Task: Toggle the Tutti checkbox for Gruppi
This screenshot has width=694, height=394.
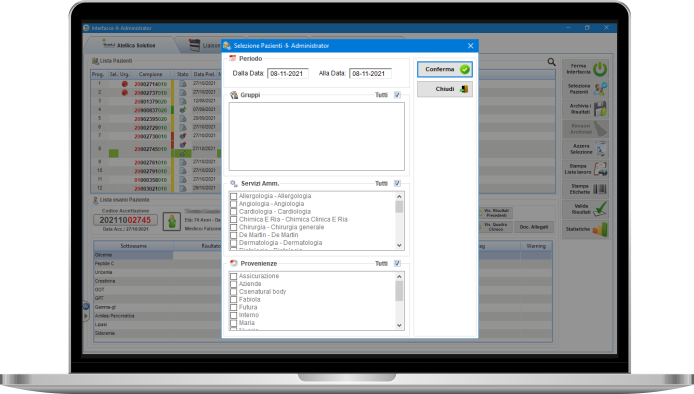Action: click(x=397, y=95)
